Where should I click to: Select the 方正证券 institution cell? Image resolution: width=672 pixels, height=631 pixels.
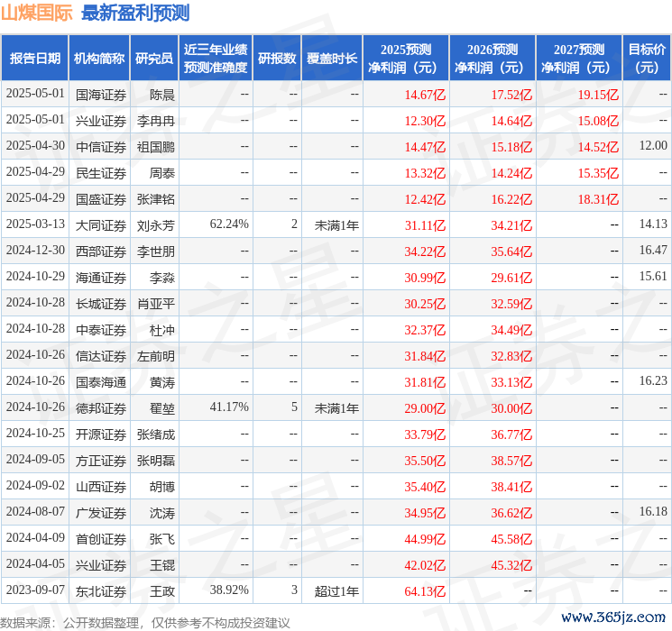[x=101, y=461]
